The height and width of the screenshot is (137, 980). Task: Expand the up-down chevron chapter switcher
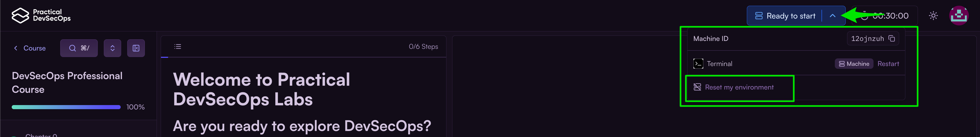pyautogui.click(x=112, y=48)
